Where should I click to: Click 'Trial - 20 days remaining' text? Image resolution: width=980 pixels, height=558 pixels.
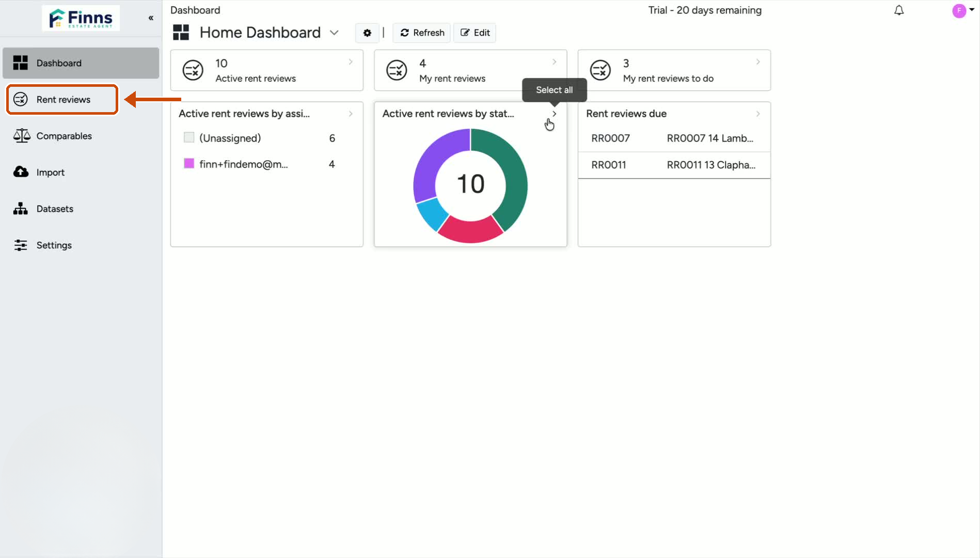(705, 10)
